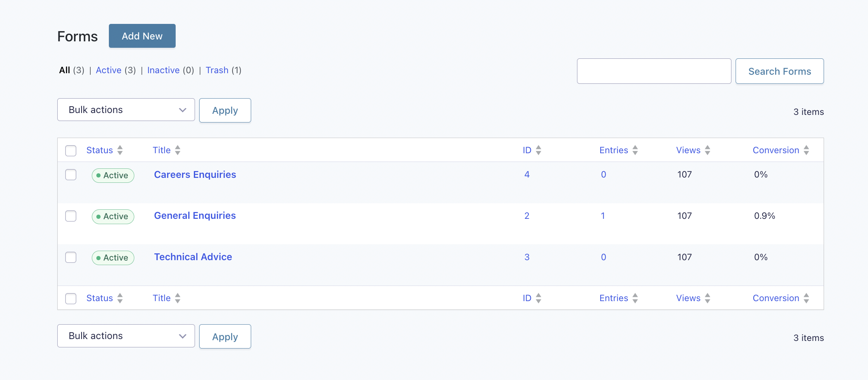Switch to the Trash filter view
This screenshot has height=380, width=868.
(x=217, y=70)
